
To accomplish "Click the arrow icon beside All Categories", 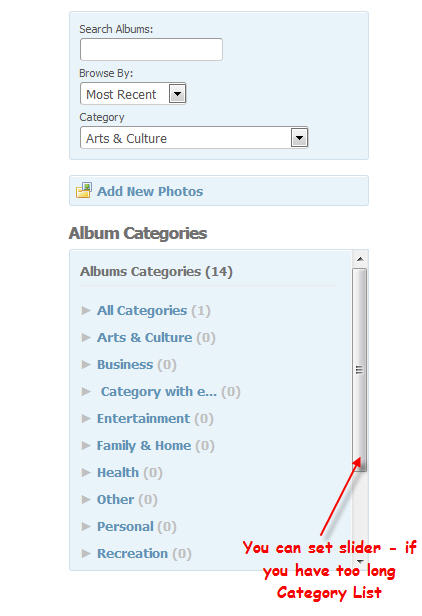I will coord(86,310).
